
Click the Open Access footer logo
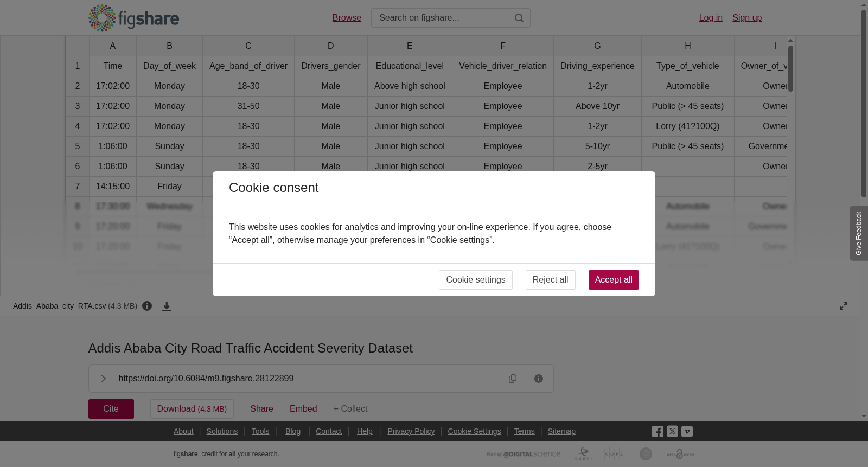[680, 454]
